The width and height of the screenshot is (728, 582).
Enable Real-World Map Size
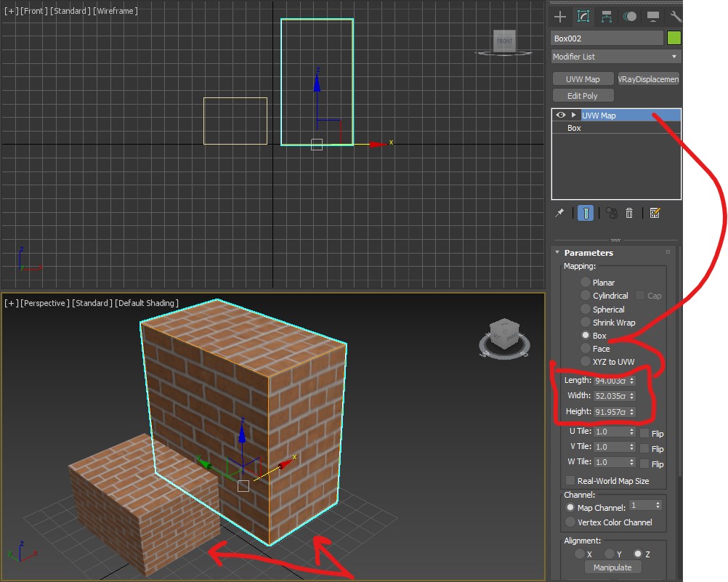[x=571, y=480]
